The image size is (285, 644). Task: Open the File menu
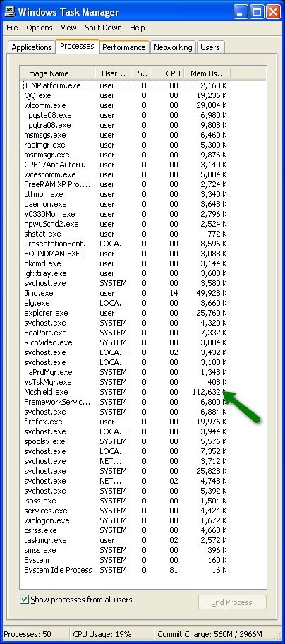(12, 28)
